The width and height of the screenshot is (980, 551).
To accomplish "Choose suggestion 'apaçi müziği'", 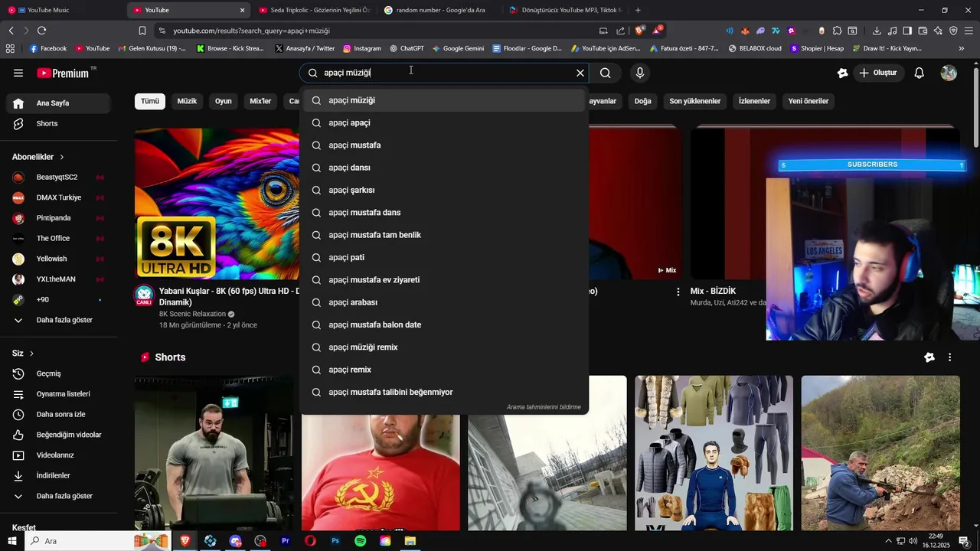I will [x=444, y=100].
